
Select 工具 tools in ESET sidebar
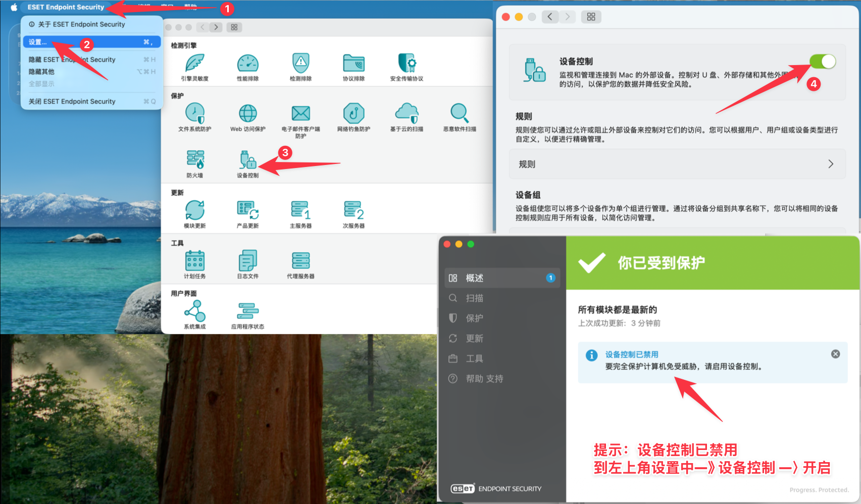(x=502, y=359)
